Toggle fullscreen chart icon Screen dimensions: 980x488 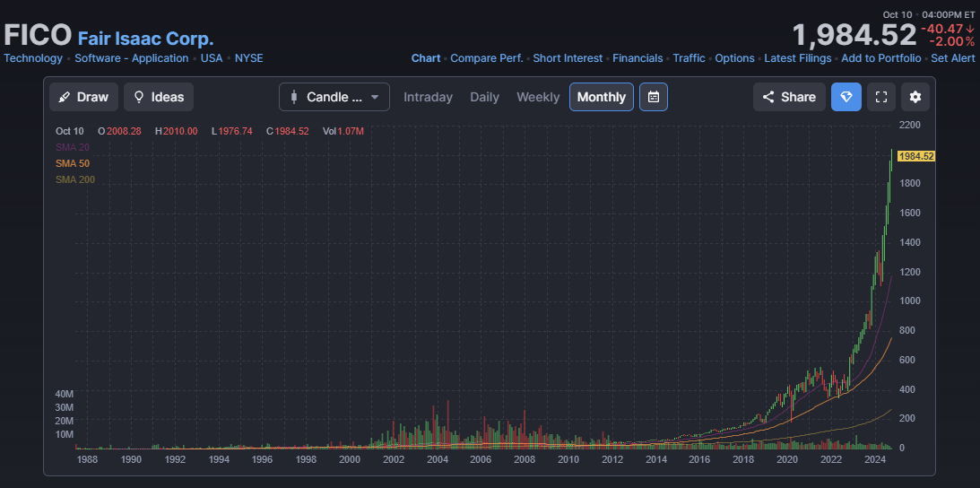tap(881, 97)
